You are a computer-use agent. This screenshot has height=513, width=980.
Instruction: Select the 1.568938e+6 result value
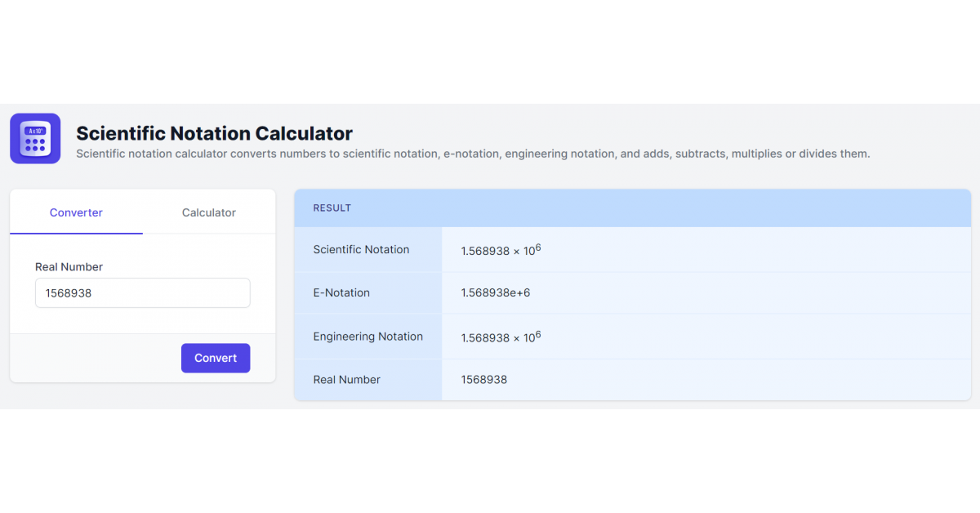tap(495, 293)
